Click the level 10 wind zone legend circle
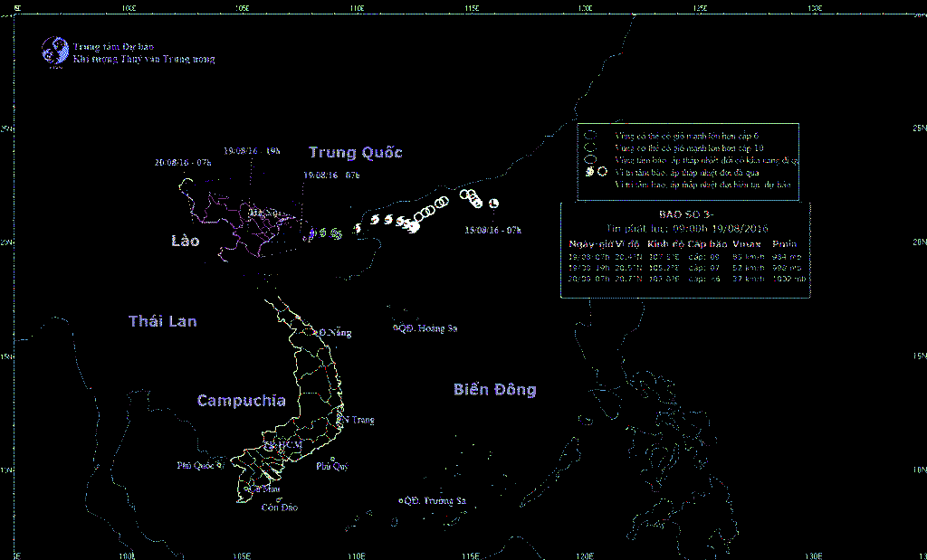 (589, 147)
